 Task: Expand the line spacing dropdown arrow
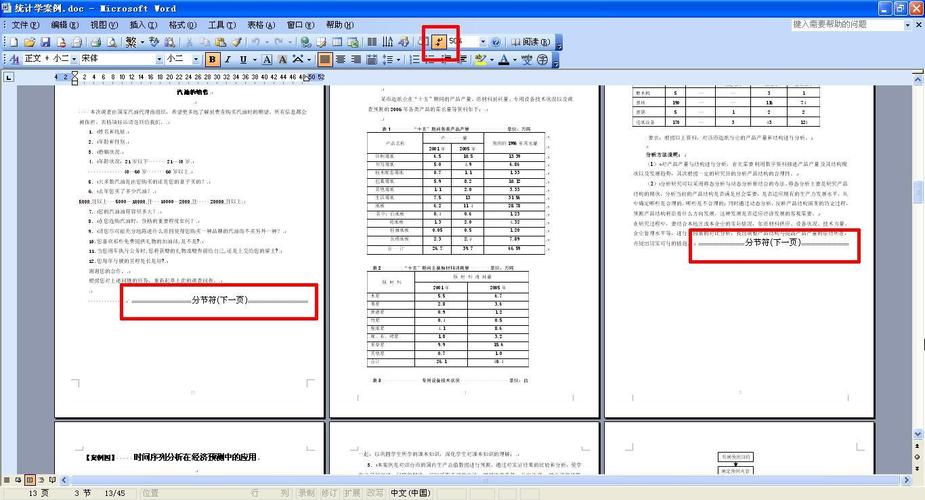[x=398, y=59]
